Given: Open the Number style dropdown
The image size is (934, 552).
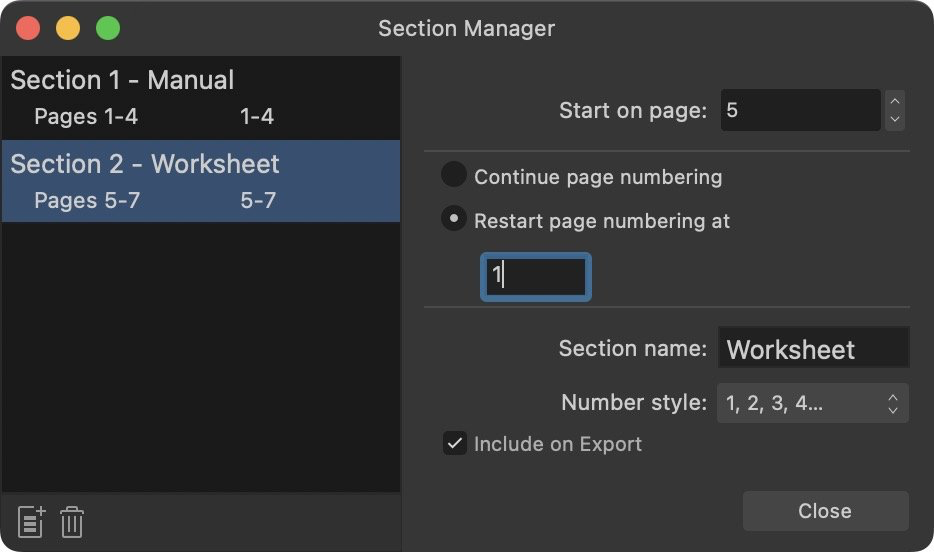Looking at the screenshot, I should pos(812,403).
